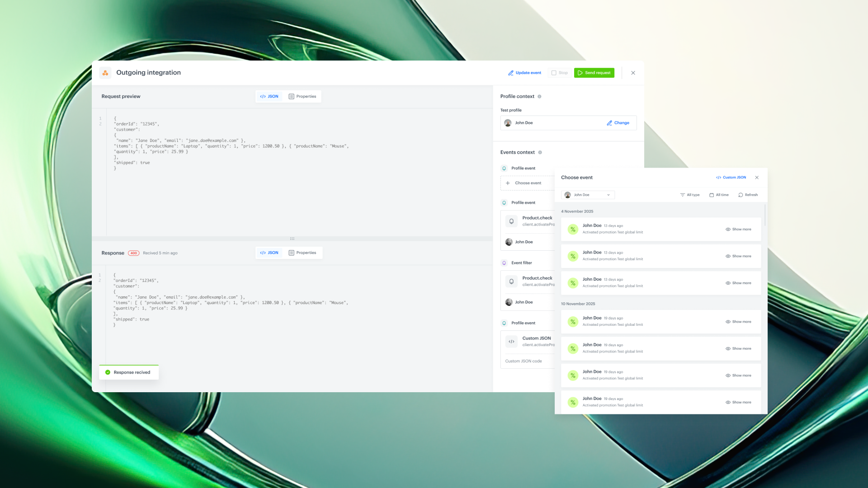Click the Refresh icon in Choose event
Screen dimensions: 868x488
(x=741, y=195)
